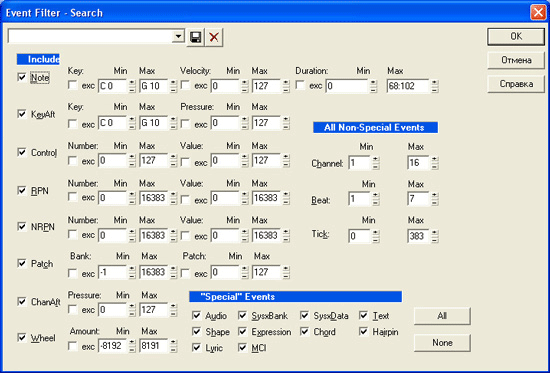The height and width of the screenshot is (373, 550).
Task: Adjust the Channel Min spinner
Action: [x=376, y=163]
